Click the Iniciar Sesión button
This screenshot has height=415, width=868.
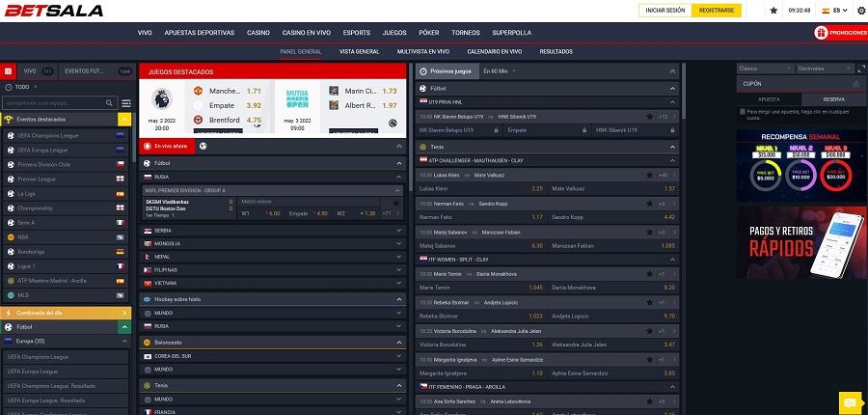click(665, 11)
